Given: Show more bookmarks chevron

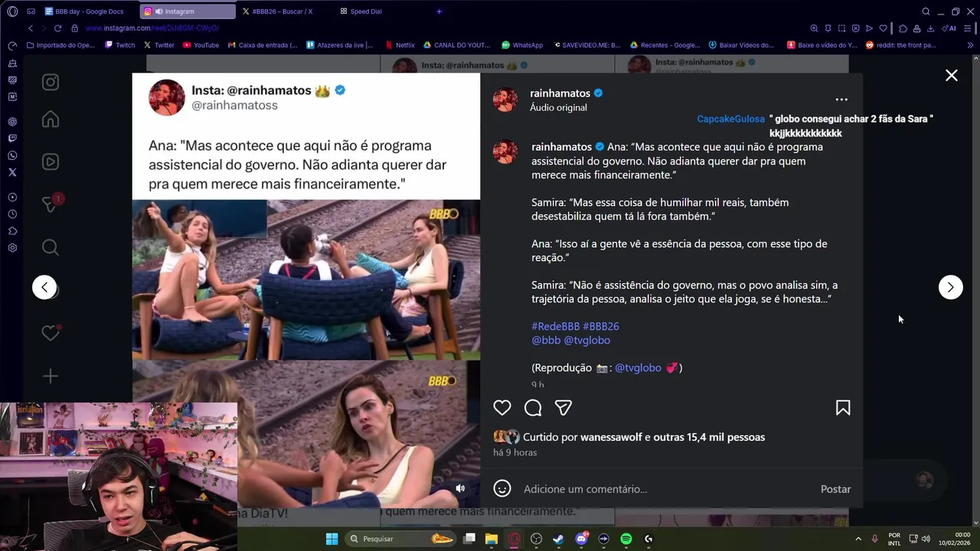Looking at the screenshot, I should point(971,45).
